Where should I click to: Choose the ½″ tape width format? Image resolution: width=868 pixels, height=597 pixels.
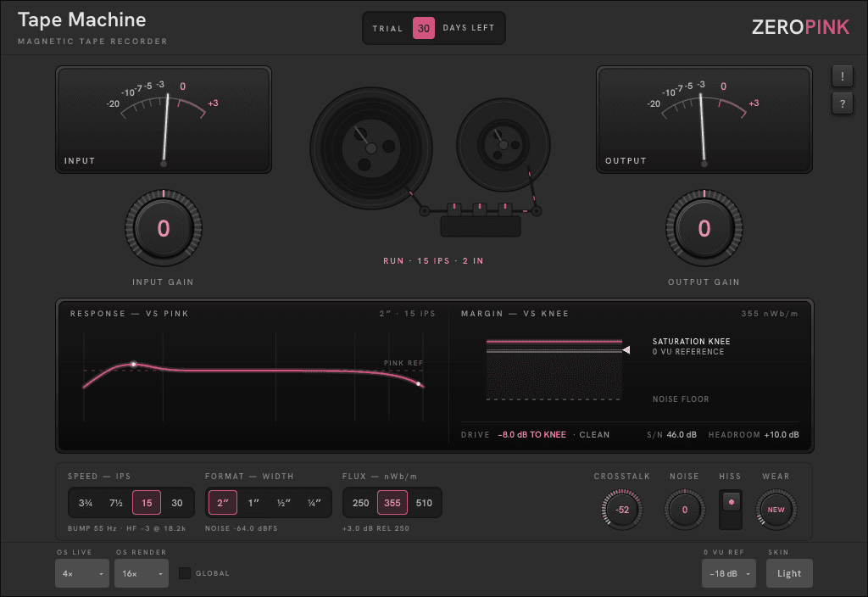pyautogui.click(x=284, y=503)
